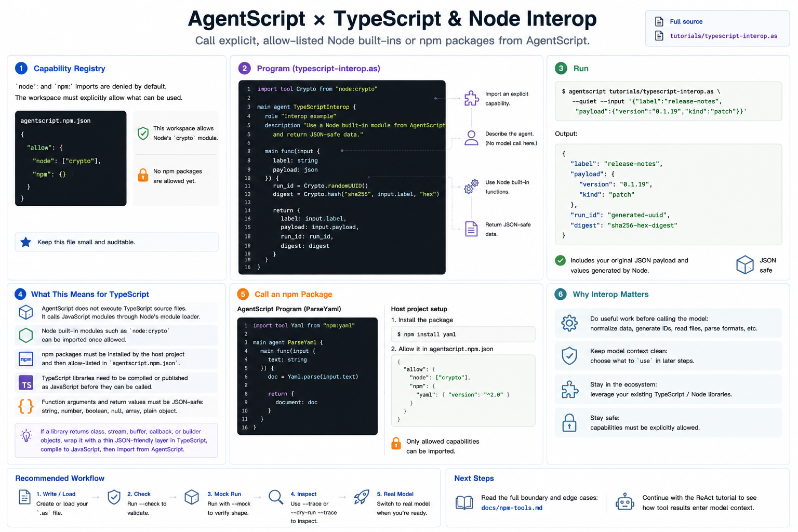The height and width of the screenshot is (532, 798).
Task: Click the gears Use Node built-in functions icon
Action: (x=471, y=187)
